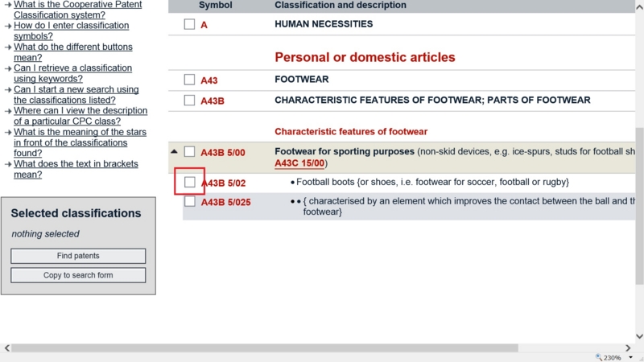Click 'CHARACTERISTIC FEATURES OF FOOTWEAR; PARTS OF FOOTWEAR' text

432,100
